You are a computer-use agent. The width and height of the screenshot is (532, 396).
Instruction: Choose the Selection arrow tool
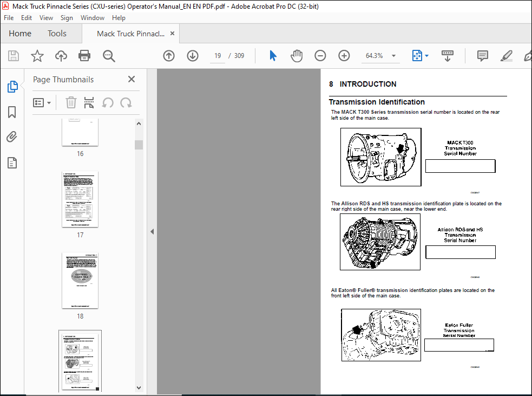click(273, 56)
